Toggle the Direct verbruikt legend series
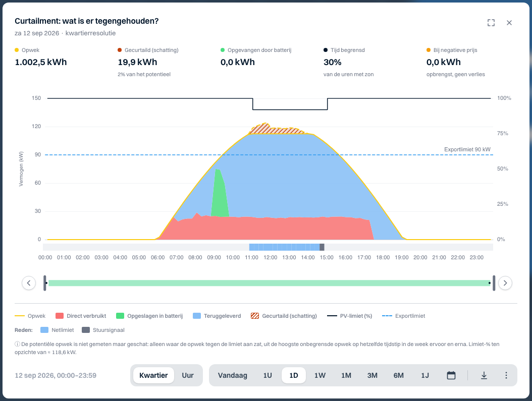The width and height of the screenshot is (532, 401). pyautogui.click(x=81, y=316)
